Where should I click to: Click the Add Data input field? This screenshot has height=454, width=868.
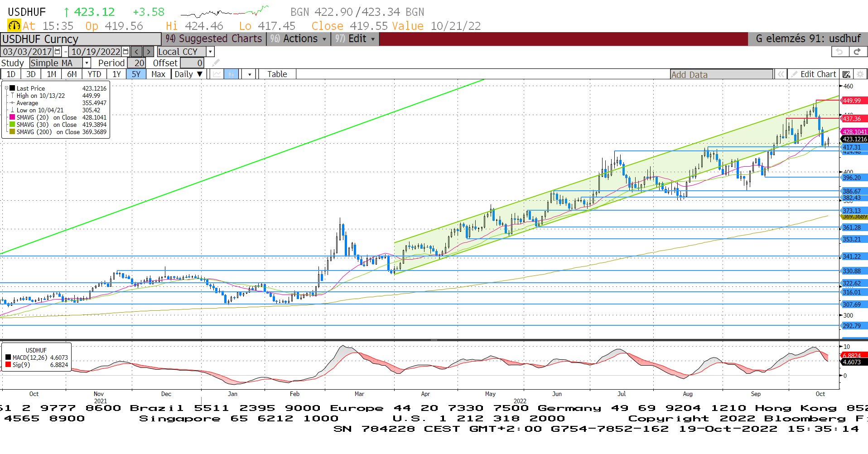[721, 74]
